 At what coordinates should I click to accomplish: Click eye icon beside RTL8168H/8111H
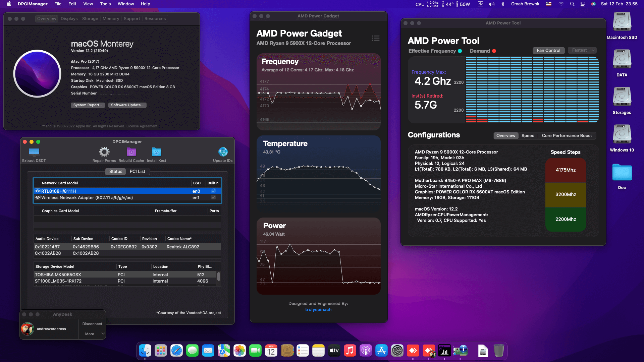click(38, 191)
